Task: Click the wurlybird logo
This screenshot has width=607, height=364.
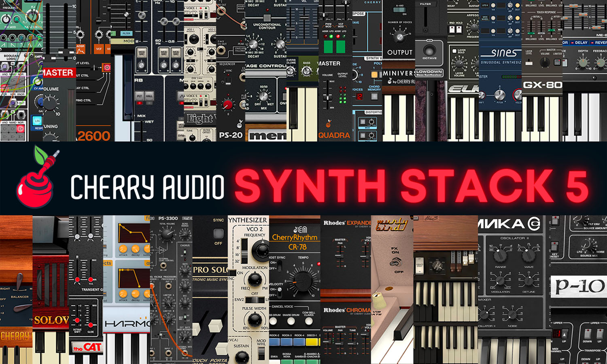Action: coord(391,224)
